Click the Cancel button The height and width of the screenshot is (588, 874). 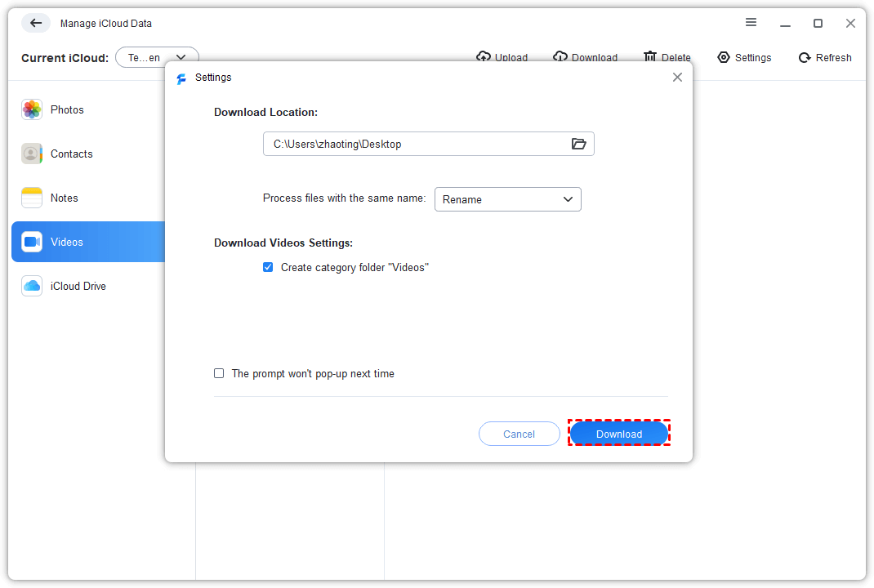point(519,434)
